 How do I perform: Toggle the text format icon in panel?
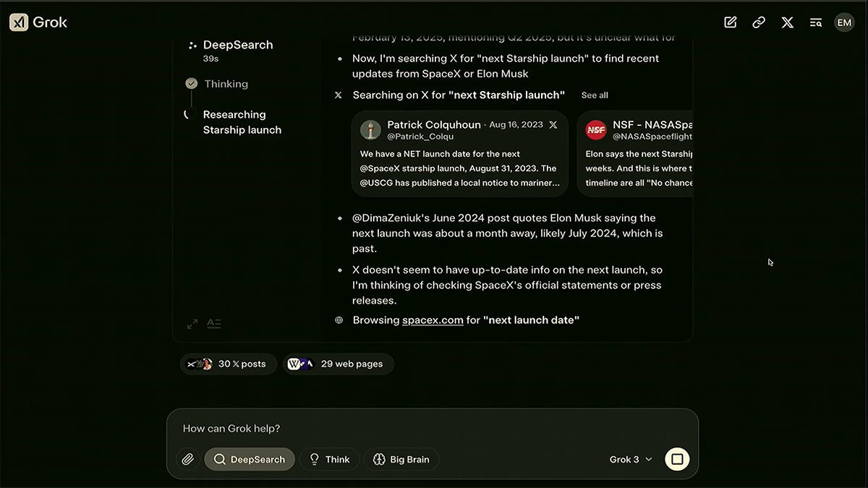point(214,324)
